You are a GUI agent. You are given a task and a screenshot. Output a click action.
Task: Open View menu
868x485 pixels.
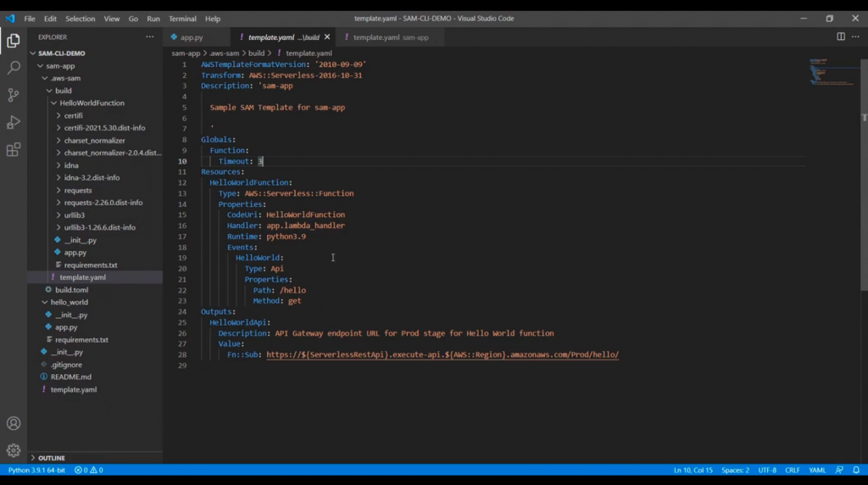pyautogui.click(x=111, y=19)
